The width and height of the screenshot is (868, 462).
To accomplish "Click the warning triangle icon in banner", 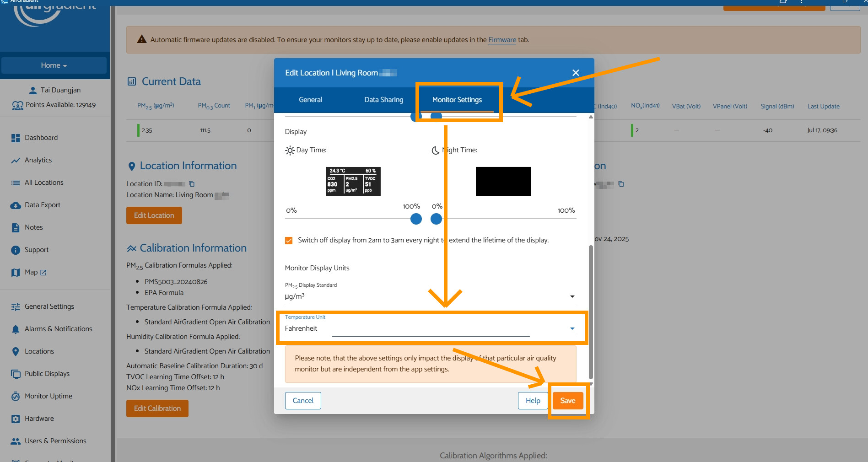I will coord(142,39).
